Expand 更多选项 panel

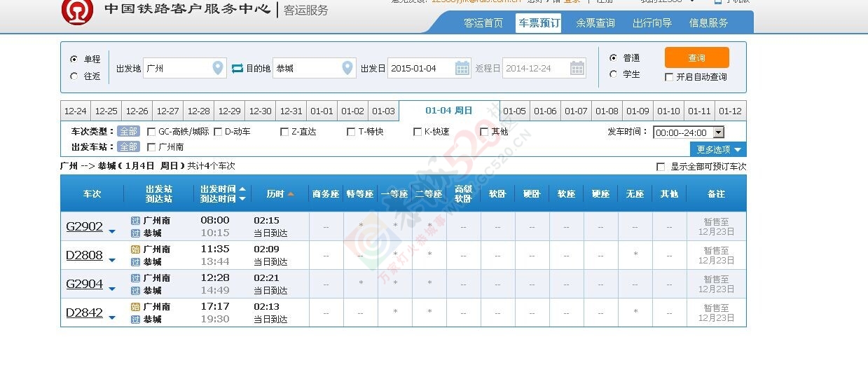point(718,149)
